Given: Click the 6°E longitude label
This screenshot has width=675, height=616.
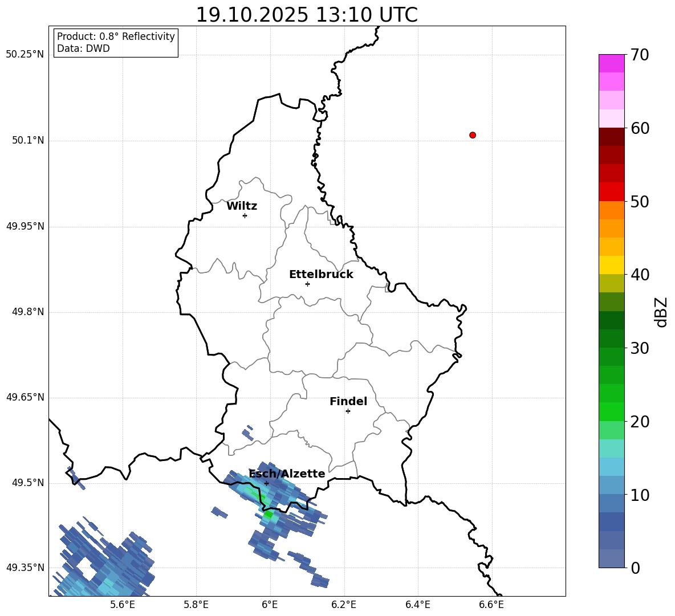Looking at the screenshot, I should [x=270, y=605].
